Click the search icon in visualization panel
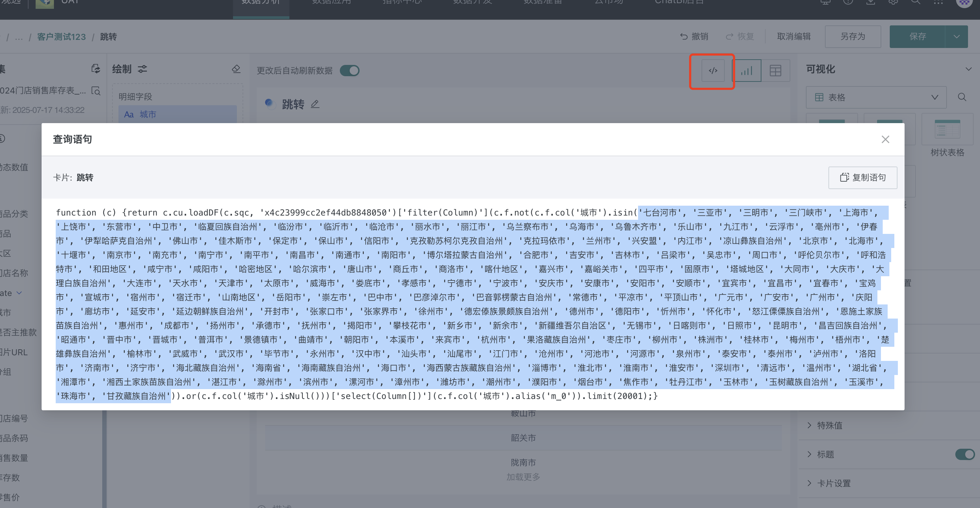Screen dimensions: 980x508 [962, 97]
